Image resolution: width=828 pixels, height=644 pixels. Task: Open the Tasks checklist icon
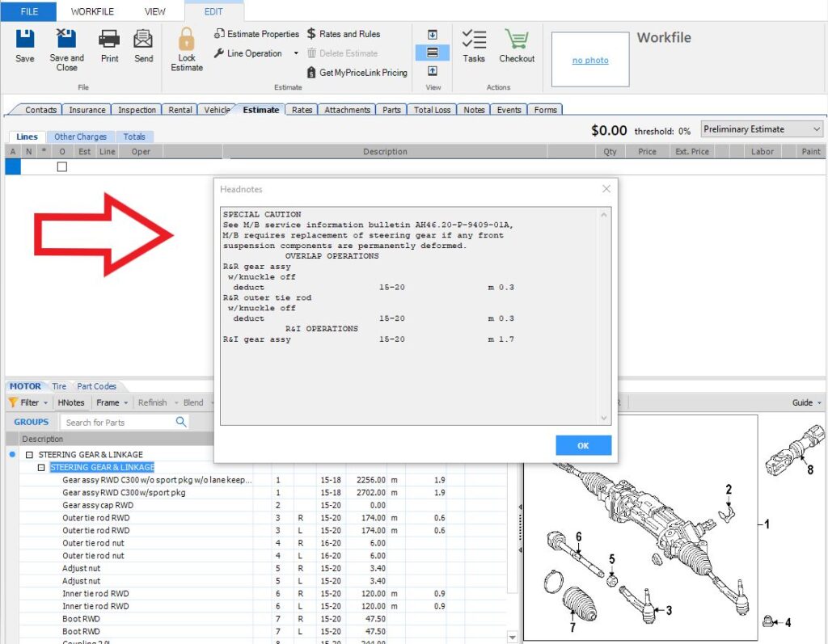coord(474,40)
